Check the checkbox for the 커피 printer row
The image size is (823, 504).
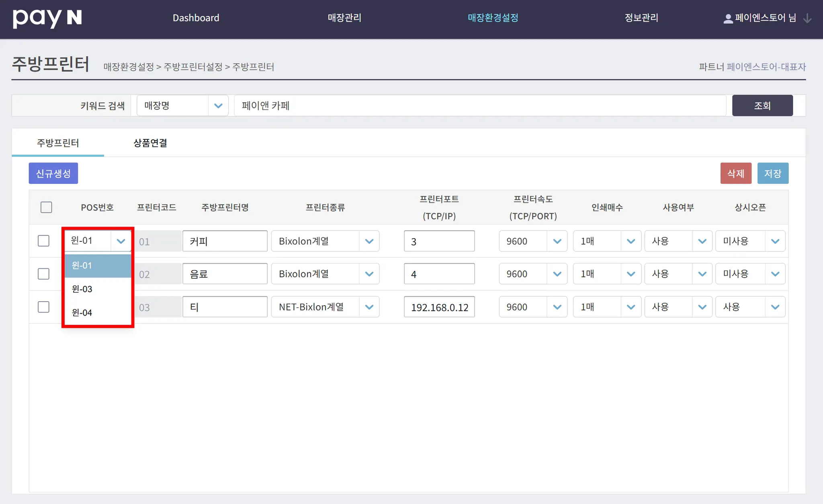pos(43,241)
